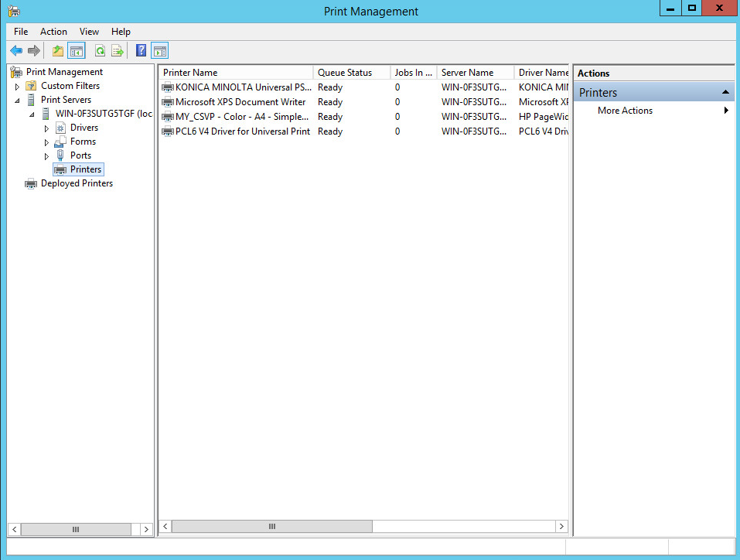The image size is (740, 560).
Task: Expand the Forms tree node
Action: tap(46, 142)
